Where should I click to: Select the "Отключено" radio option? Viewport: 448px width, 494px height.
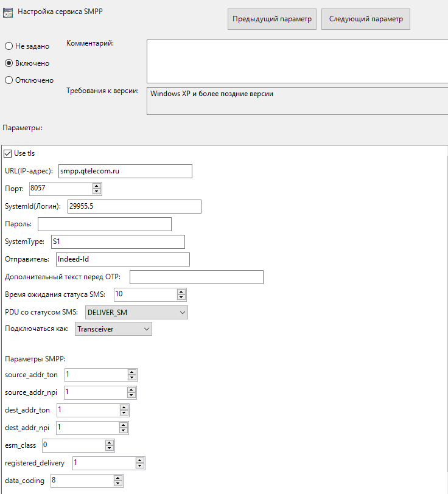pos(9,80)
